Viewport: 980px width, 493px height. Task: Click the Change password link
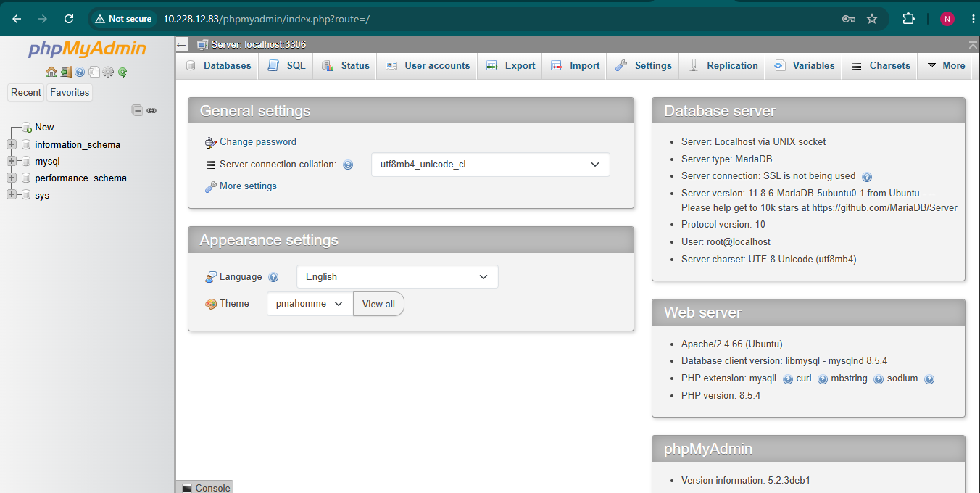tap(258, 142)
